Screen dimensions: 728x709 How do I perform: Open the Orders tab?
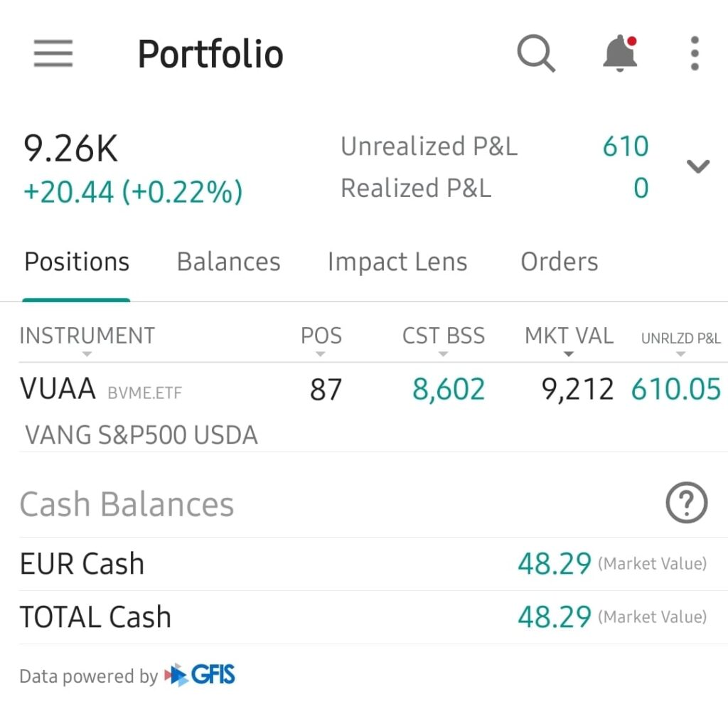pos(559,262)
